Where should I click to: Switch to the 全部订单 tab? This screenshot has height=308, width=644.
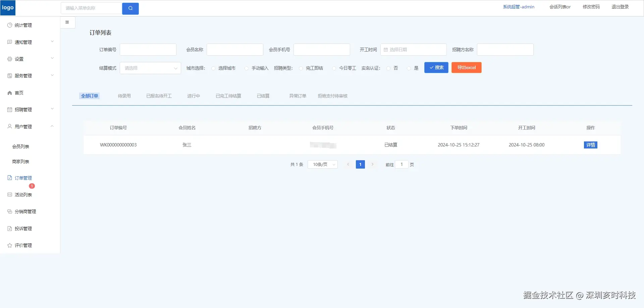[x=90, y=96]
